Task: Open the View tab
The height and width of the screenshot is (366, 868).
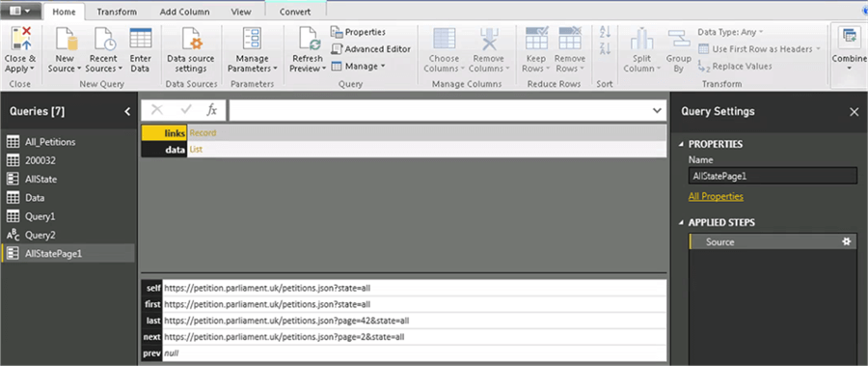Action: [241, 12]
